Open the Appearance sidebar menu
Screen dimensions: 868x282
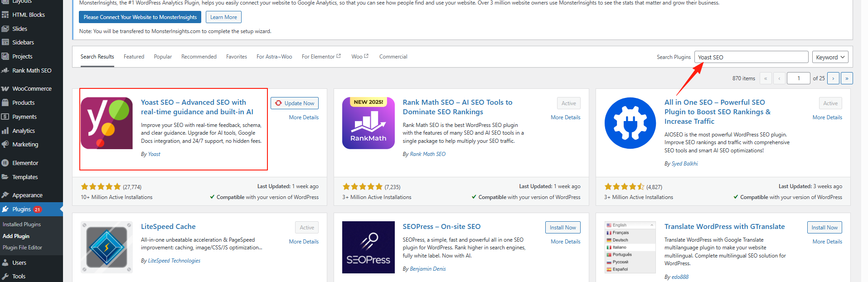point(27,195)
